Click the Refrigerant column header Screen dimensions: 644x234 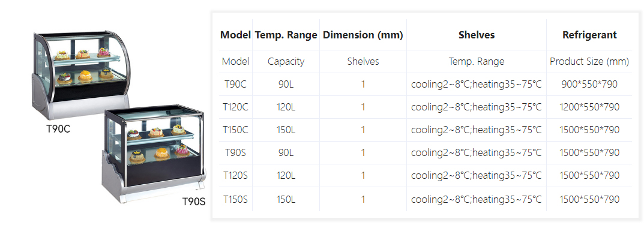pos(589,35)
